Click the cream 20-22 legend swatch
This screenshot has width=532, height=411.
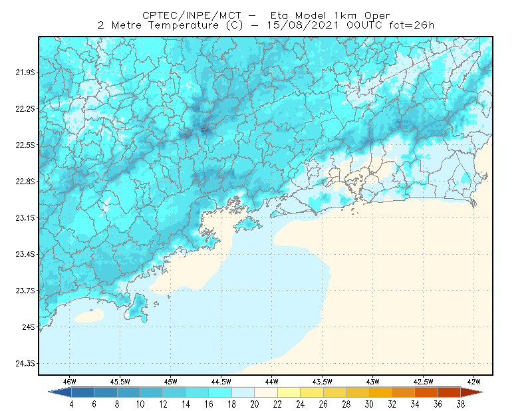266,392
